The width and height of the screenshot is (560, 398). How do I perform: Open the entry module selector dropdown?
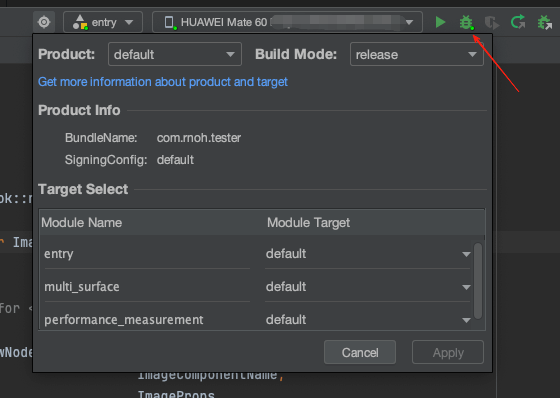[103, 22]
